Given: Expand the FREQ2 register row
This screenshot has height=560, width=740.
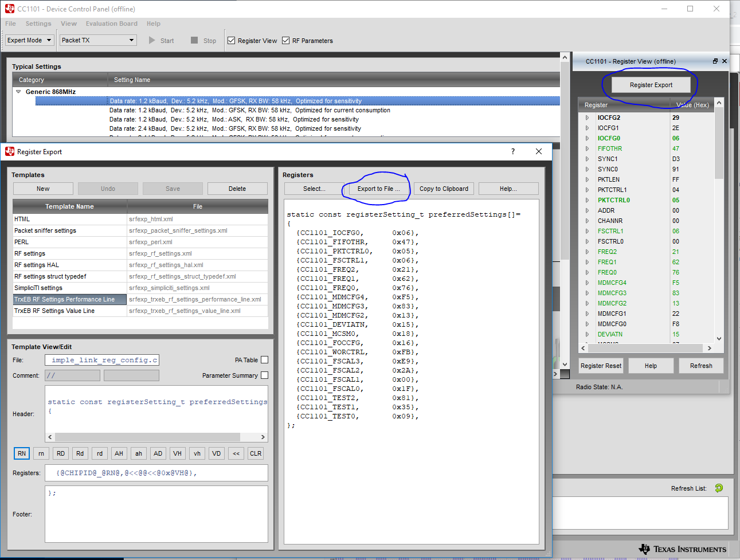Looking at the screenshot, I should pyautogui.click(x=587, y=252).
